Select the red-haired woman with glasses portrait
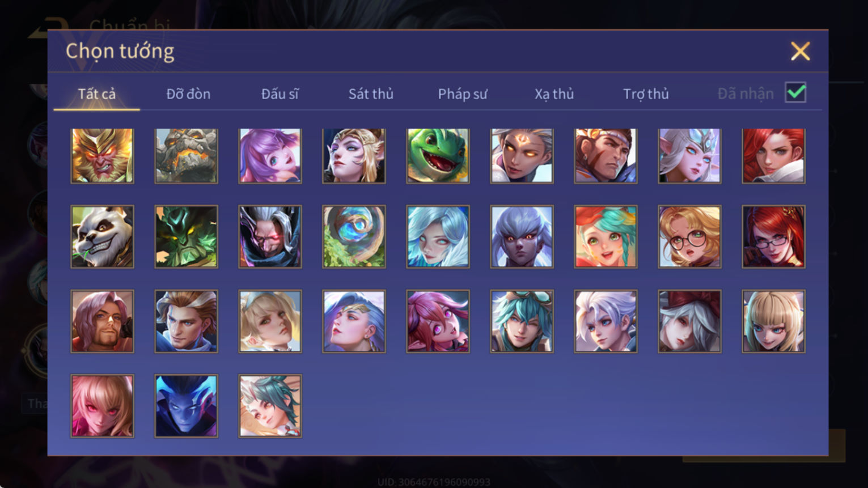The width and height of the screenshot is (868, 488). point(773,236)
